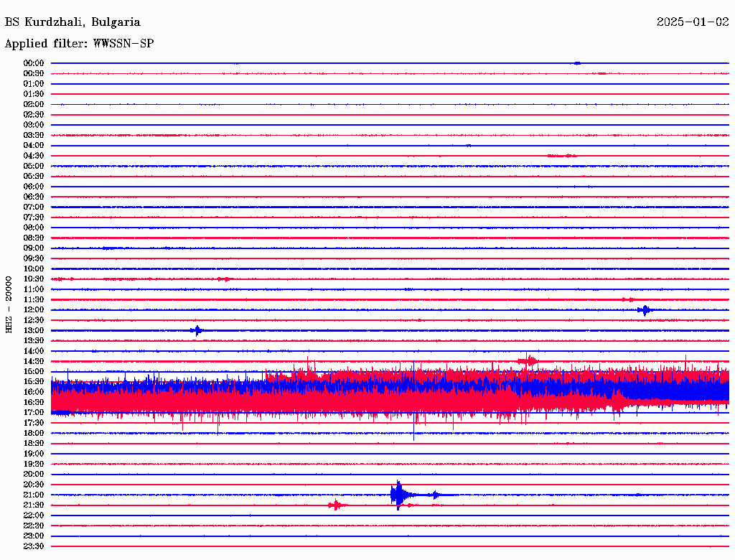This screenshot has height=560, width=735.
Task: Select the 22:00 time label
Action: coord(34,515)
